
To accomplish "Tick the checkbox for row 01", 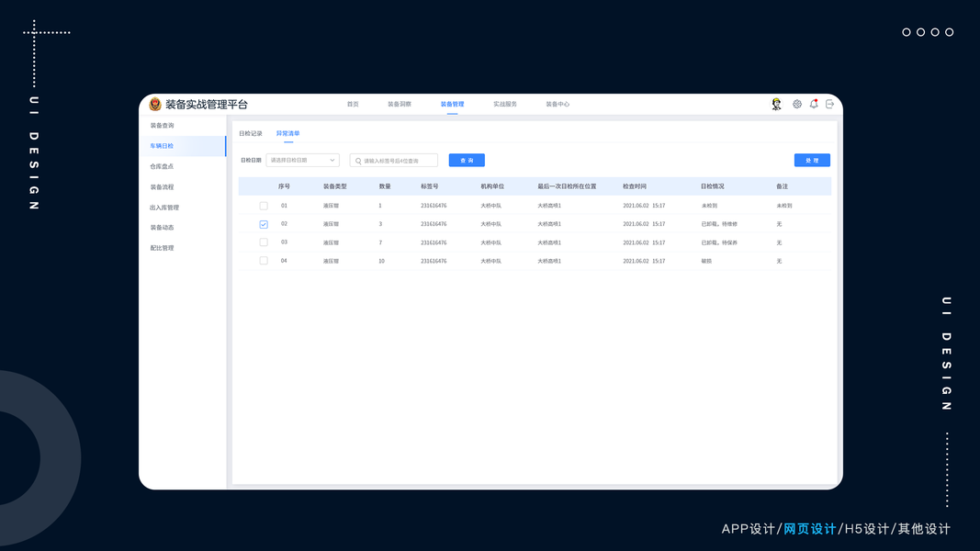I will click(x=264, y=206).
